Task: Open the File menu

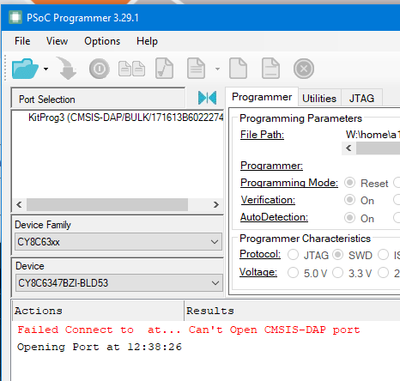Action: pos(22,41)
